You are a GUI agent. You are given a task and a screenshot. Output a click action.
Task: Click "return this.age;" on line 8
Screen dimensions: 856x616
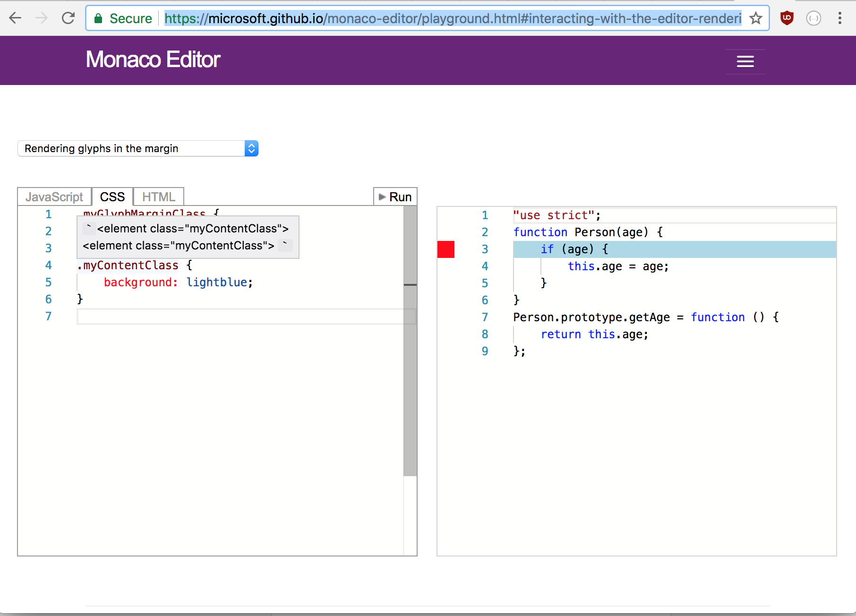(x=595, y=334)
